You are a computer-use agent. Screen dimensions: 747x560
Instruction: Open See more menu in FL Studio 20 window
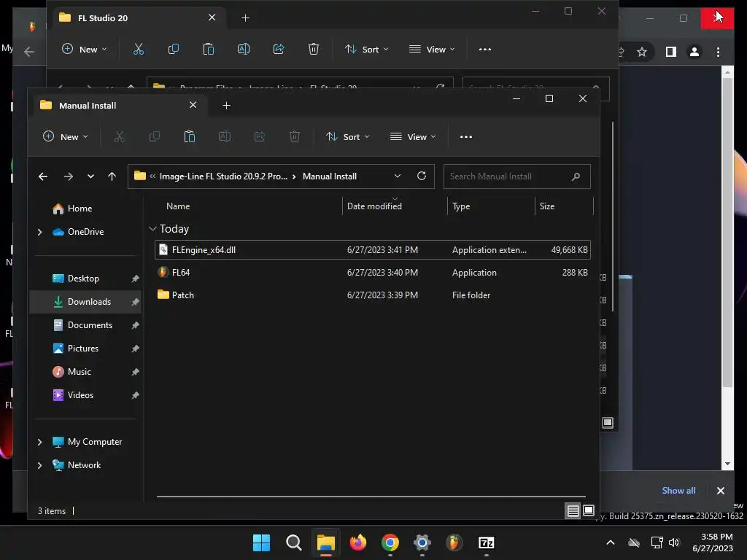485,49
